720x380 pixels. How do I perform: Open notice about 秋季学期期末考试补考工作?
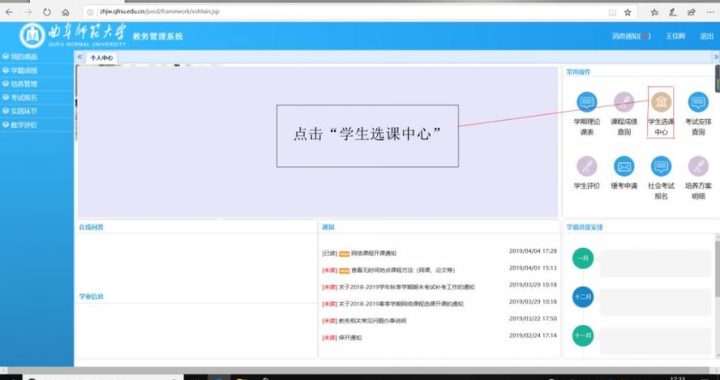(x=406, y=287)
